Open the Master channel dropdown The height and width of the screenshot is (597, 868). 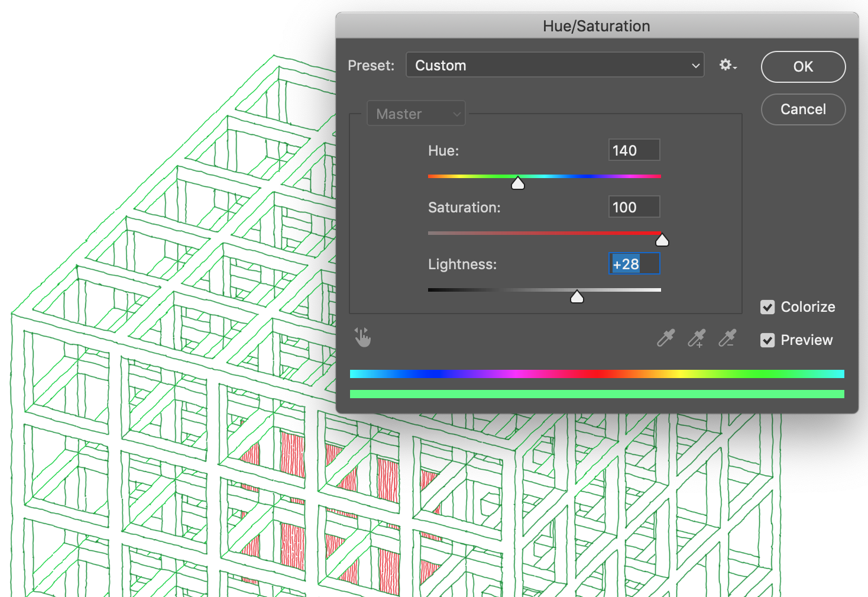(416, 114)
